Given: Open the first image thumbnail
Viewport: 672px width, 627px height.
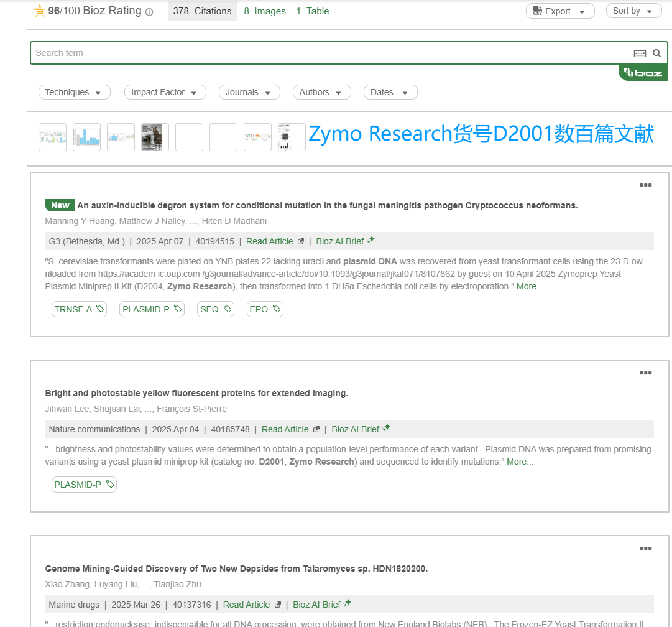Looking at the screenshot, I should point(53,137).
